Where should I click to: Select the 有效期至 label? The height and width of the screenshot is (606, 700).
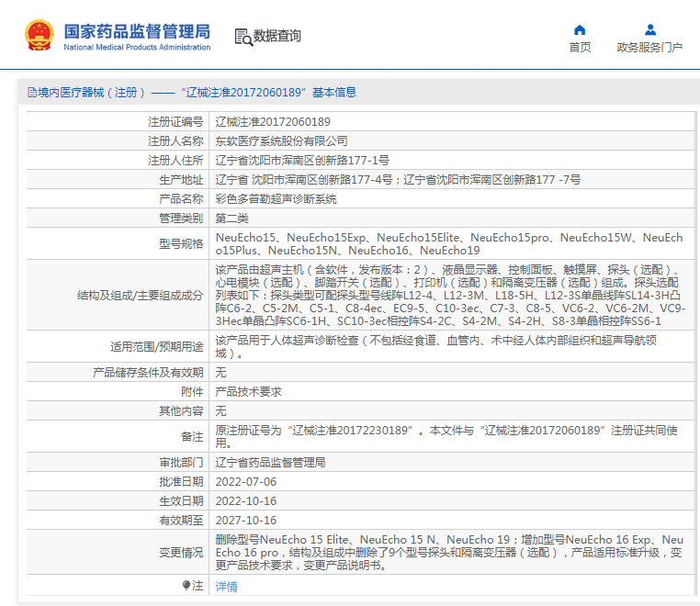(x=181, y=521)
